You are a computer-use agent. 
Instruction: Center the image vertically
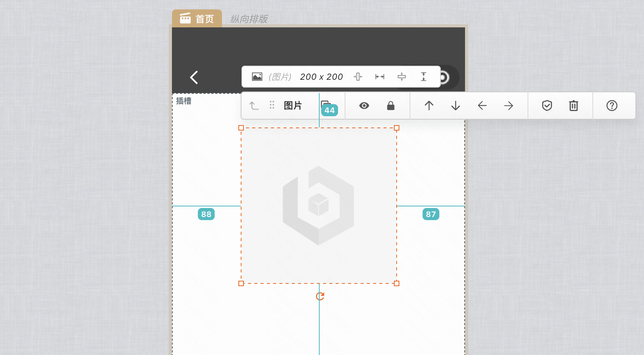tap(402, 77)
